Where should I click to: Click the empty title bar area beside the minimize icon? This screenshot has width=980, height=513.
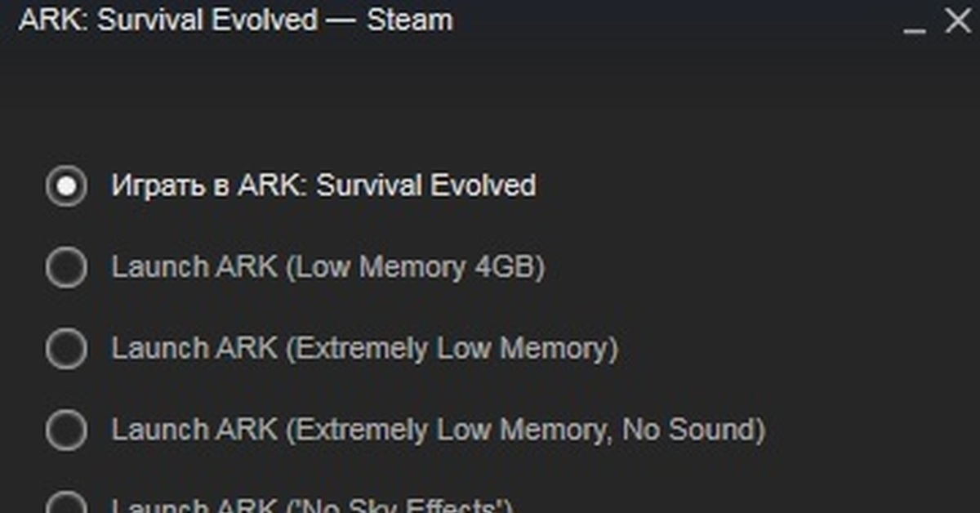tap(678, 22)
